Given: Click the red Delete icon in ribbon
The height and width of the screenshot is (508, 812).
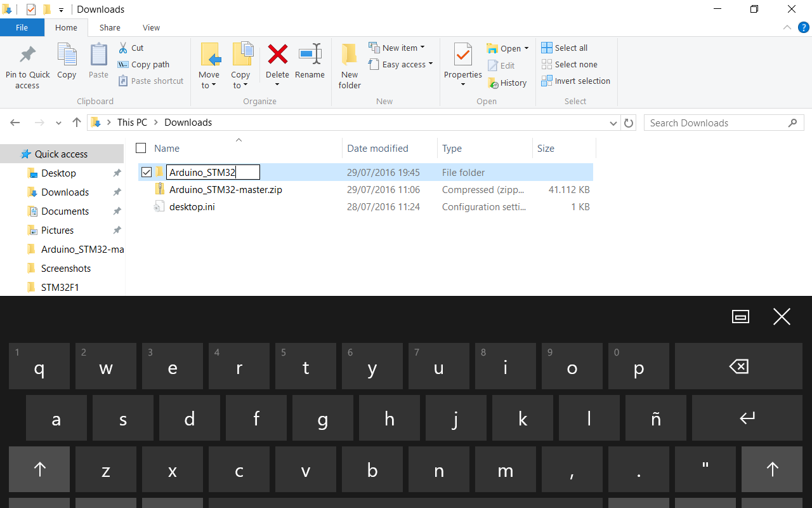Looking at the screenshot, I should [277, 55].
